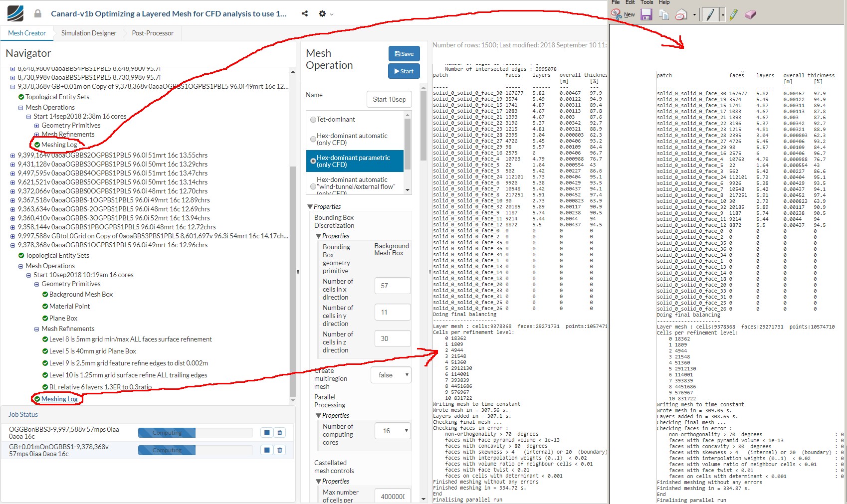Select the Pen tool in the snipping toolbar
Screen dimensions: 847x504
711,14
